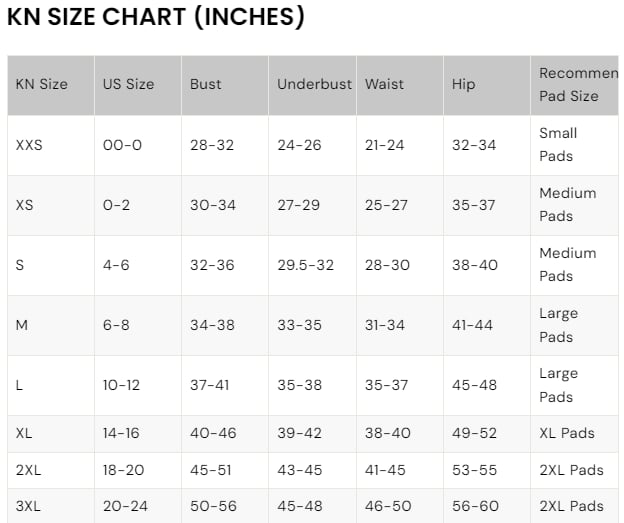Click the KN SIZE CHART heading

pos(156,17)
